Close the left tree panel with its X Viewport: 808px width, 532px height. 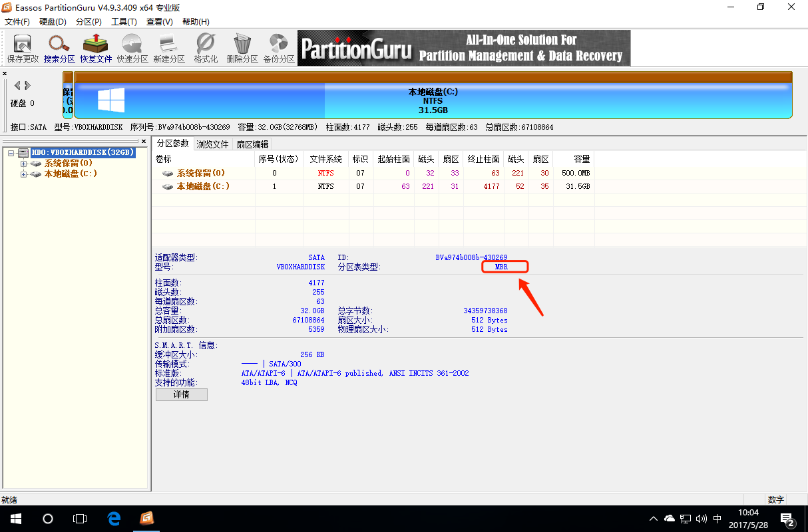143,141
